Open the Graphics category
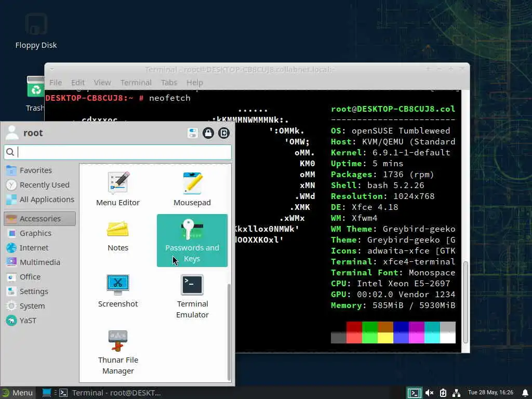Image resolution: width=532 pixels, height=399 pixels. click(x=39, y=233)
